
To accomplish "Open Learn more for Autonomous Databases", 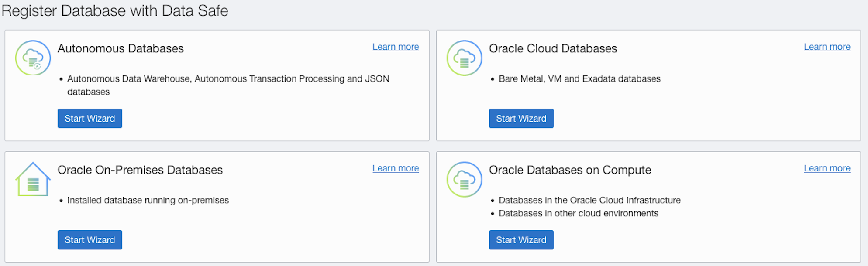I will point(395,47).
